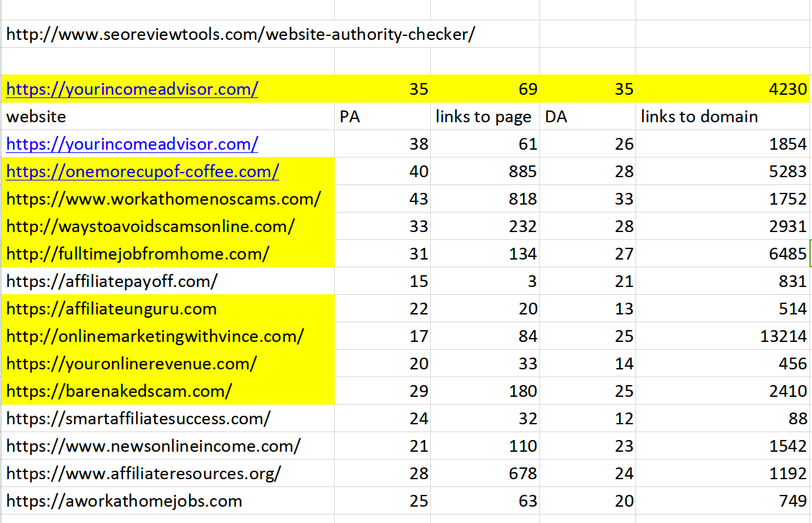Select the aworkathomejobs.com cell

pyautogui.click(x=167, y=501)
